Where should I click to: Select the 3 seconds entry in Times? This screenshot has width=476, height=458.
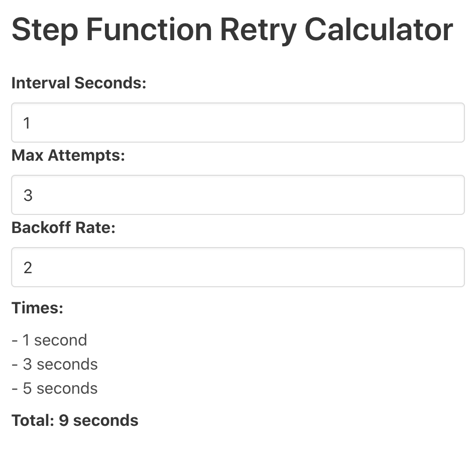(x=55, y=364)
